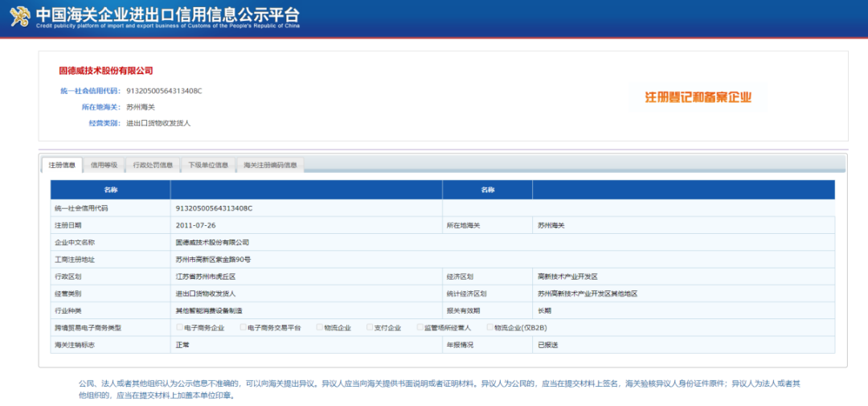The image size is (868, 406).
Task: Click the 行政区划 row label
Action: click(68, 277)
